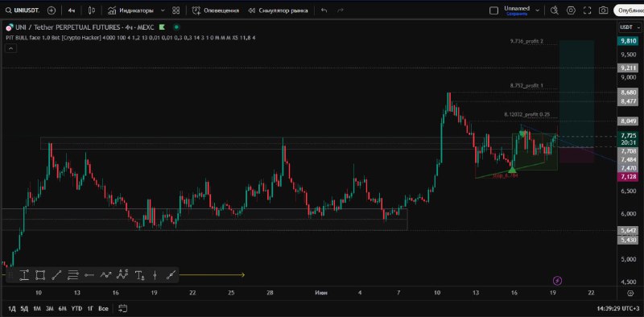This screenshot has height=317, width=644.
Task: Set range to Все
Action: click(x=103, y=308)
